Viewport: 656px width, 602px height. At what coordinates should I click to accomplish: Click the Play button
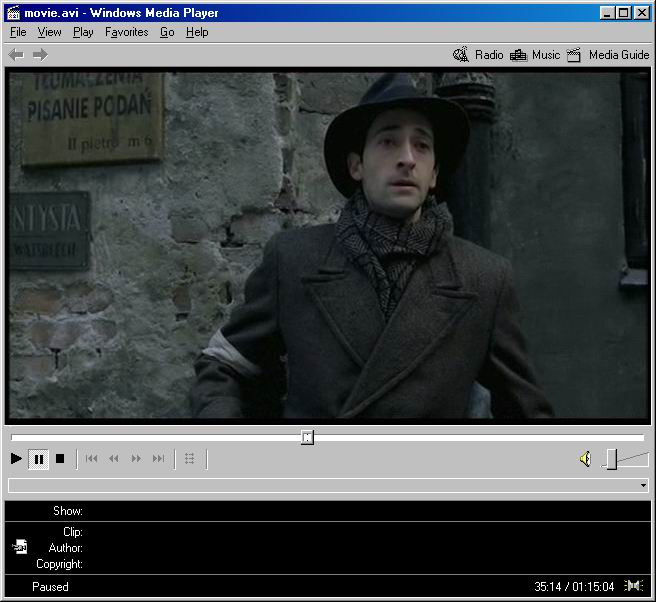pyautogui.click(x=16, y=459)
